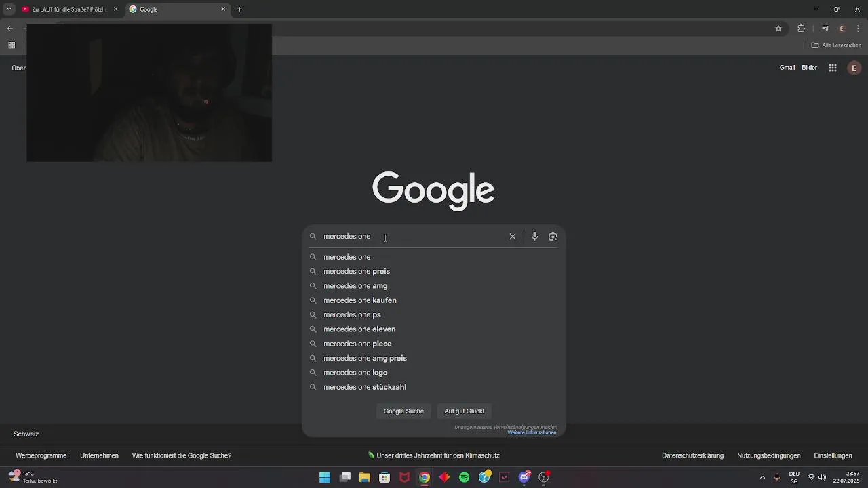Choose the 'mercedes one amg' suggestion
The height and width of the screenshot is (488, 868).
433,286
